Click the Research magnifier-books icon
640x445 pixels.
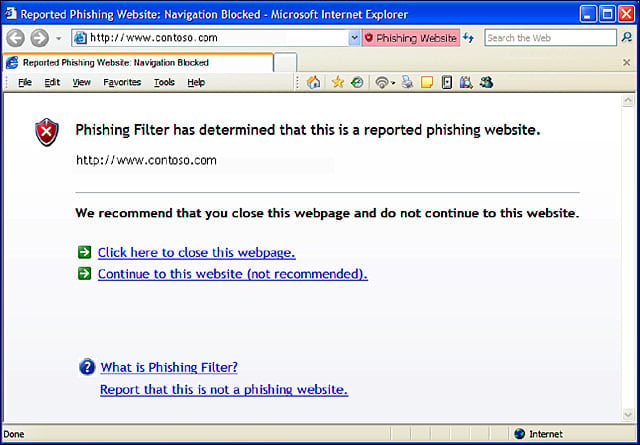tap(466, 83)
